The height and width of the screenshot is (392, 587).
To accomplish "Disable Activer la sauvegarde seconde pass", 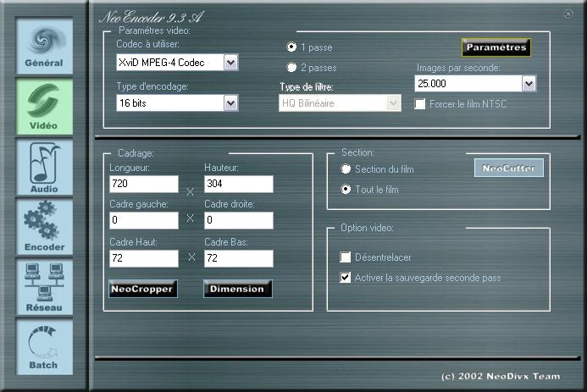I will [346, 278].
